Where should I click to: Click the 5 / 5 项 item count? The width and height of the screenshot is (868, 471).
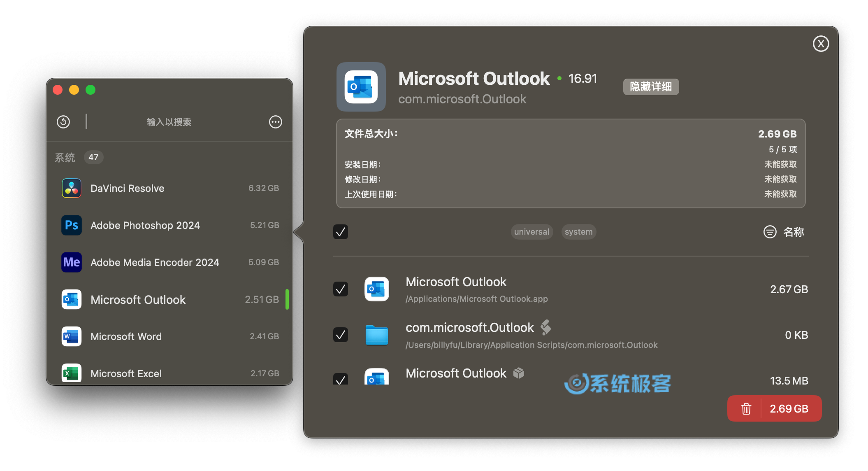(782, 149)
